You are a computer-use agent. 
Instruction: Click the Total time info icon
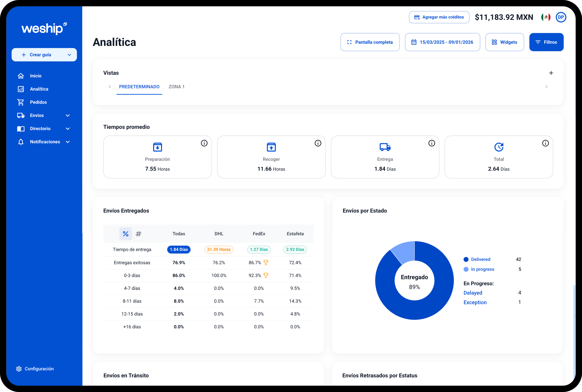pyautogui.click(x=545, y=143)
